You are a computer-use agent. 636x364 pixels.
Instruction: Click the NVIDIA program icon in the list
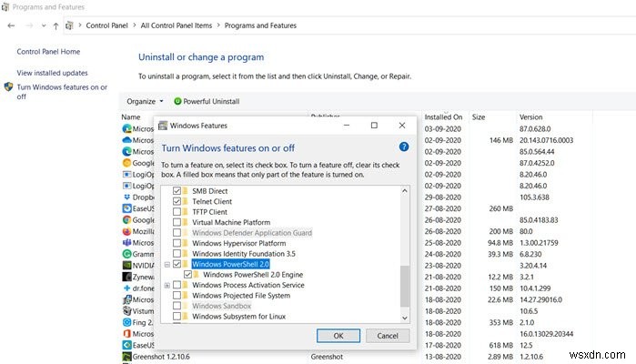[x=126, y=266]
